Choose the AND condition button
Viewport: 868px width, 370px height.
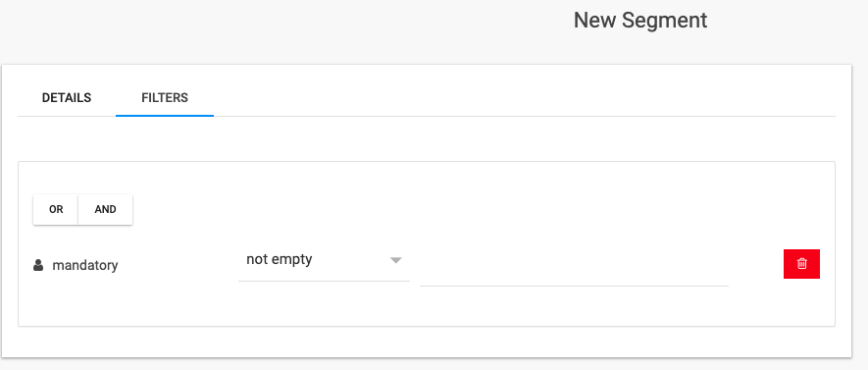point(105,209)
